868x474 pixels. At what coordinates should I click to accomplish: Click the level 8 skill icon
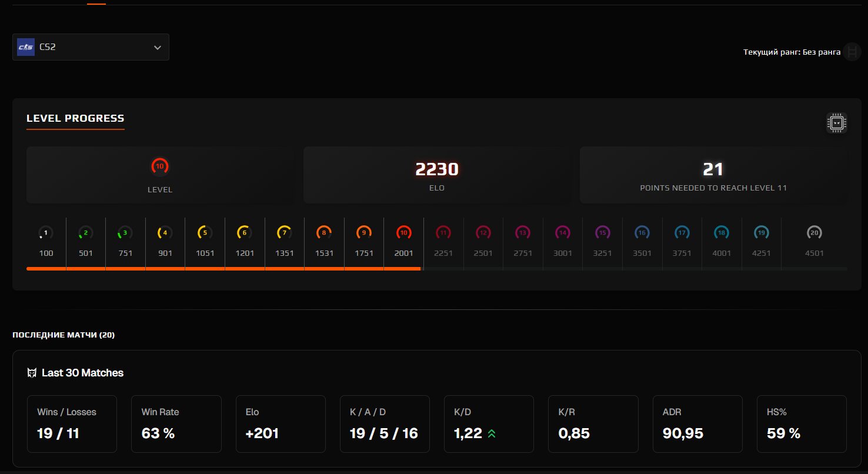pos(323,233)
